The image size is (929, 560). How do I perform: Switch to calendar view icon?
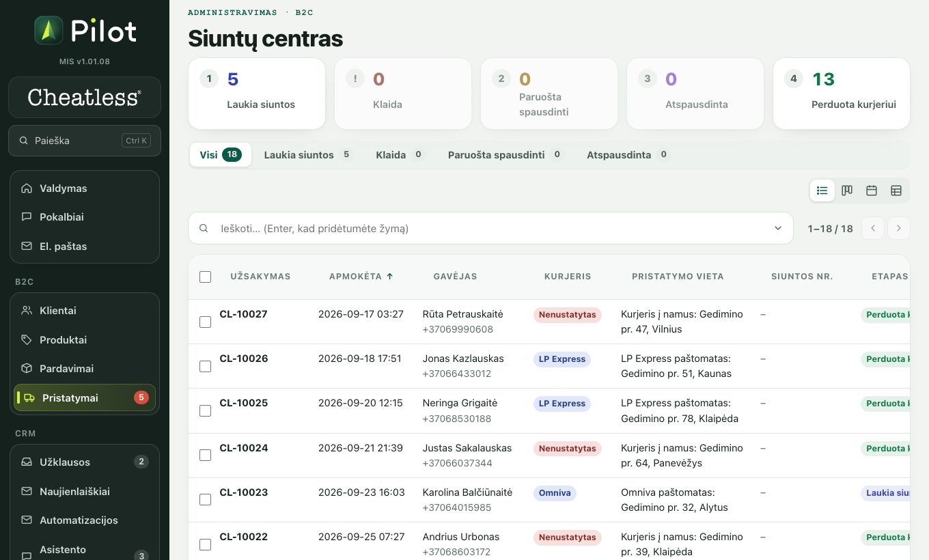coord(872,191)
